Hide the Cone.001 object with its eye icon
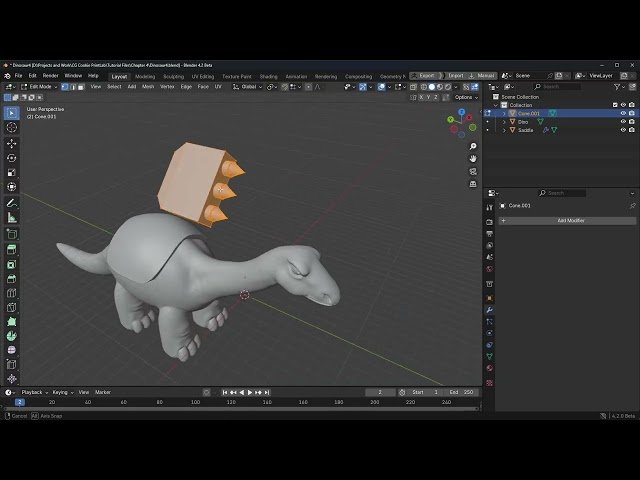Screen dimensions: 640x480 tap(623, 113)
